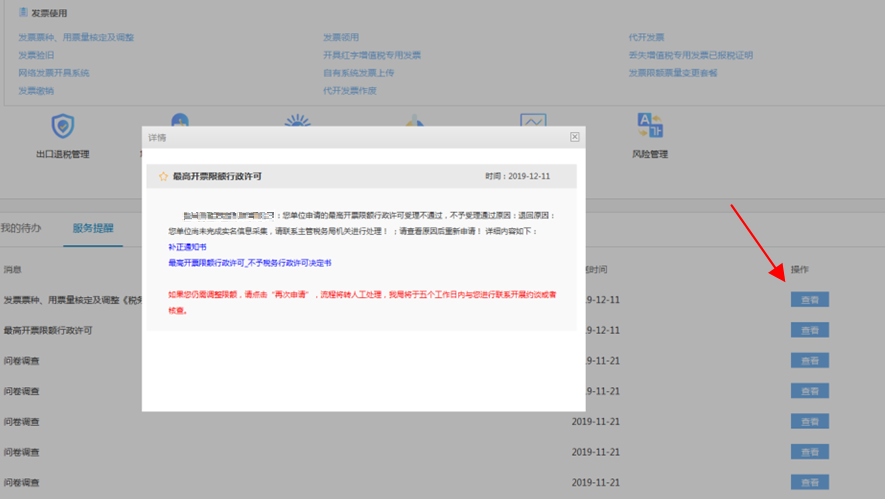Open 风险管理 icon
This screenshot has width=885, height=499.
click(x=650, y=125)
